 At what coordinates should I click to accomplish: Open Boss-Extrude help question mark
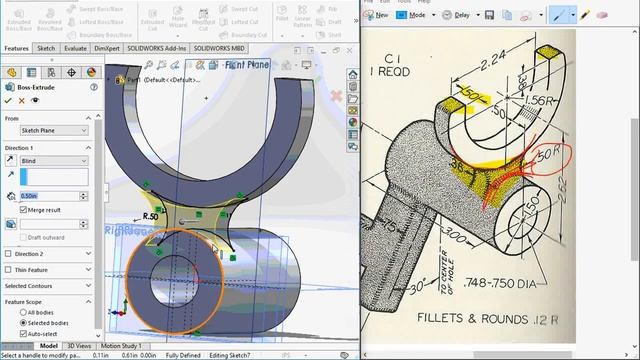[x=94, y=87]
